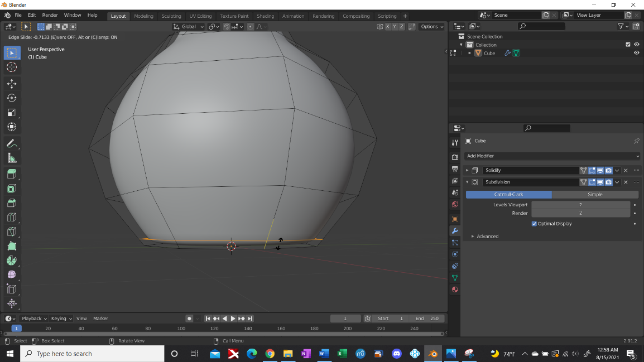Select the Cursor tool in toolbar
This screenshot has width=644, height=362.
pos(12,67)
